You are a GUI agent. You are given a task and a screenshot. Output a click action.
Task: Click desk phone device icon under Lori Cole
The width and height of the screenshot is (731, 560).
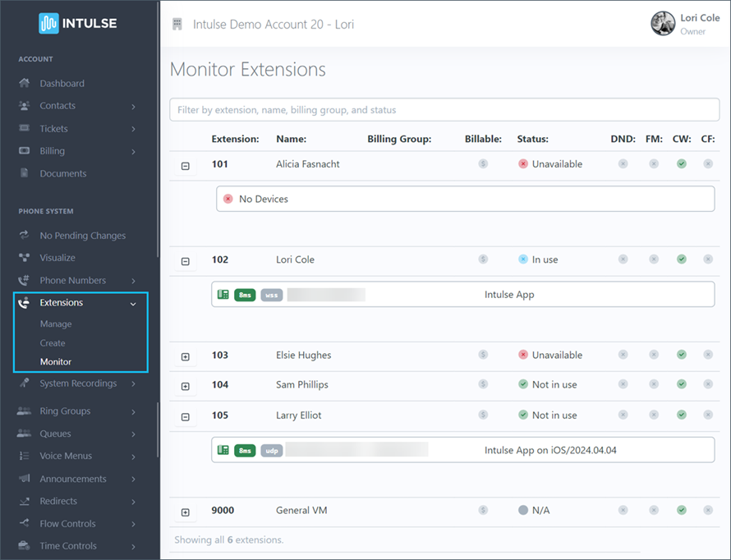223,295
